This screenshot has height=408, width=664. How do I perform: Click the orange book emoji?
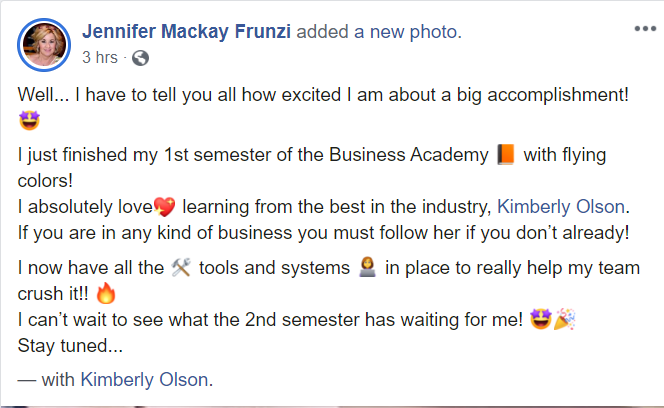tap(505, 156)
